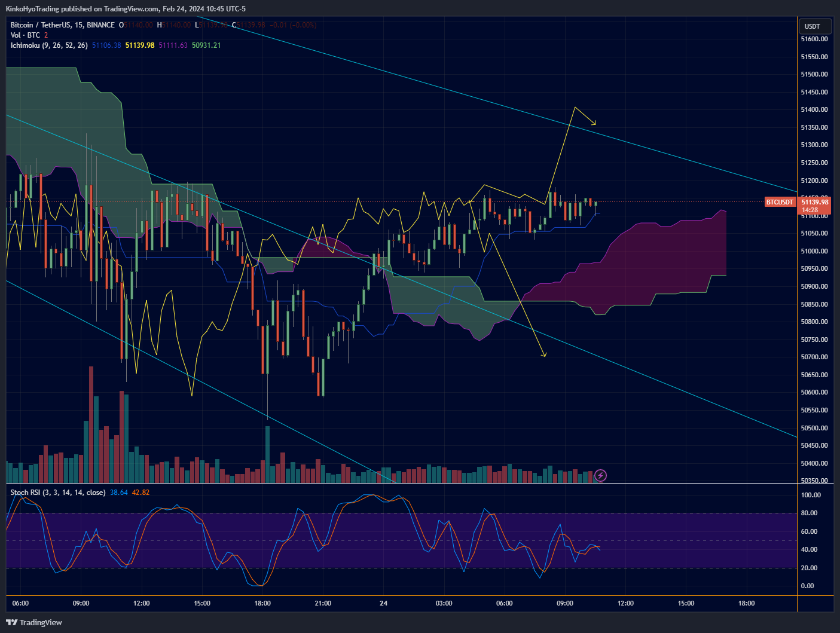Click the red BTCUSDT symbol label
Screen dimensions: 840x633
[x=780, y=202]
